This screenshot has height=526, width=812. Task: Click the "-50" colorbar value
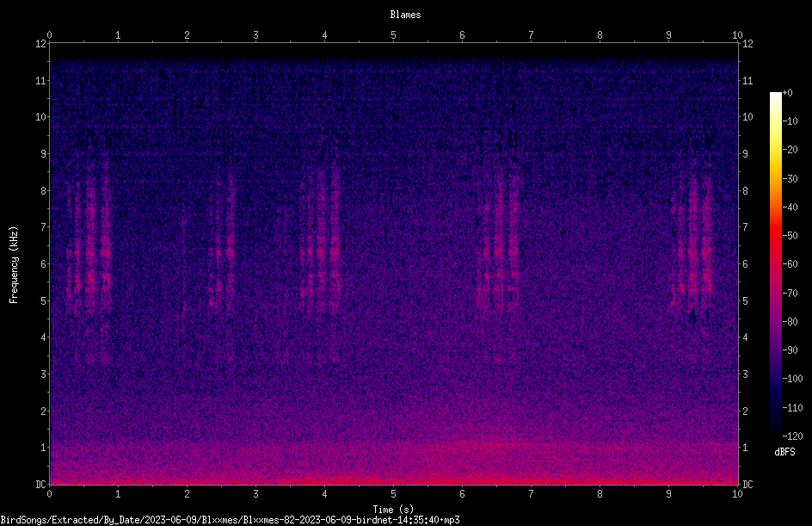pyautogui.click(x=790, y=236)
